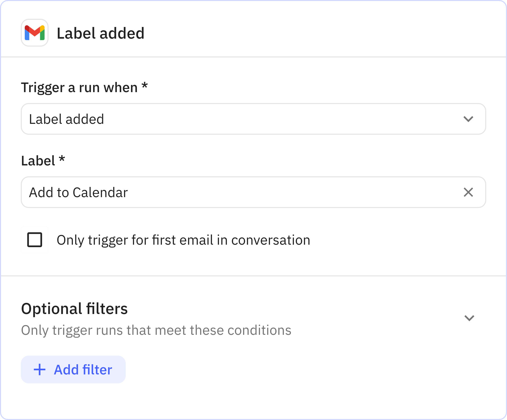The height and width of the screenshot is (420, 507).
Task: Select the Label added header title
Action: click(101, 33)
